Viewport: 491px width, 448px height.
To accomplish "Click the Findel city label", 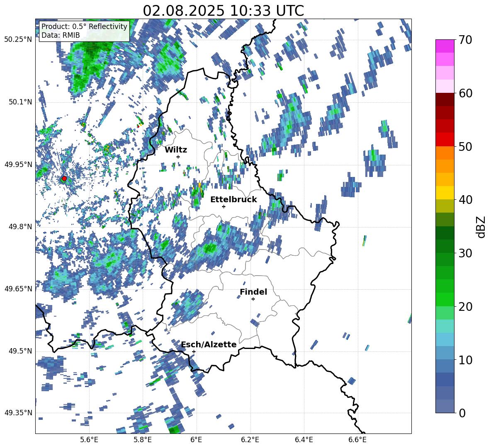I will click(x=253, y=292).
